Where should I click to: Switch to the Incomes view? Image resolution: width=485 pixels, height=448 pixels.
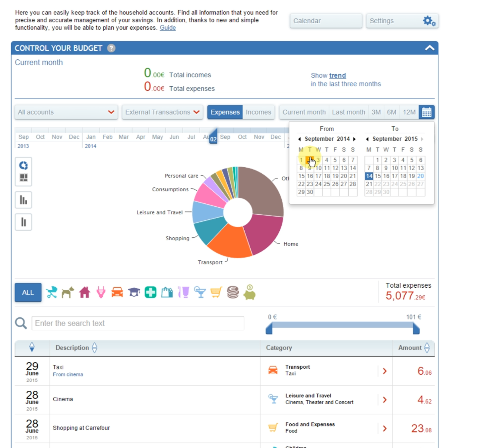coord(259,112)
